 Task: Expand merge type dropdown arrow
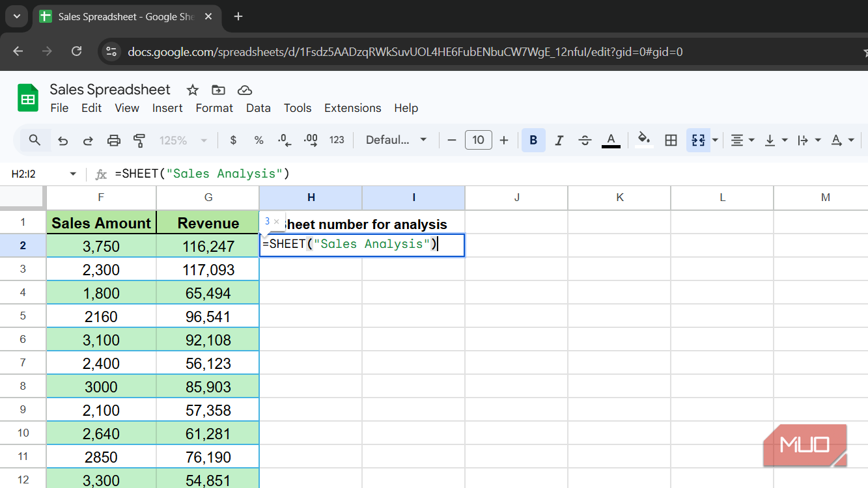715,140
